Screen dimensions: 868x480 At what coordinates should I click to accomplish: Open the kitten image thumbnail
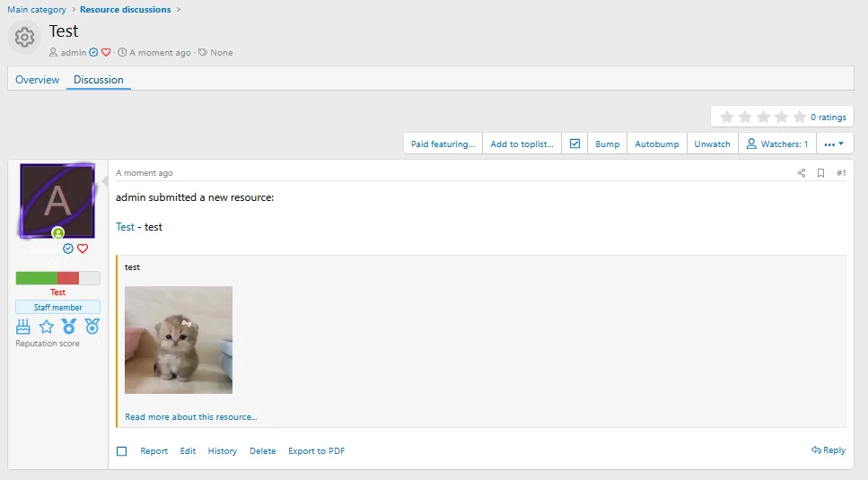[x=179, y=340]
